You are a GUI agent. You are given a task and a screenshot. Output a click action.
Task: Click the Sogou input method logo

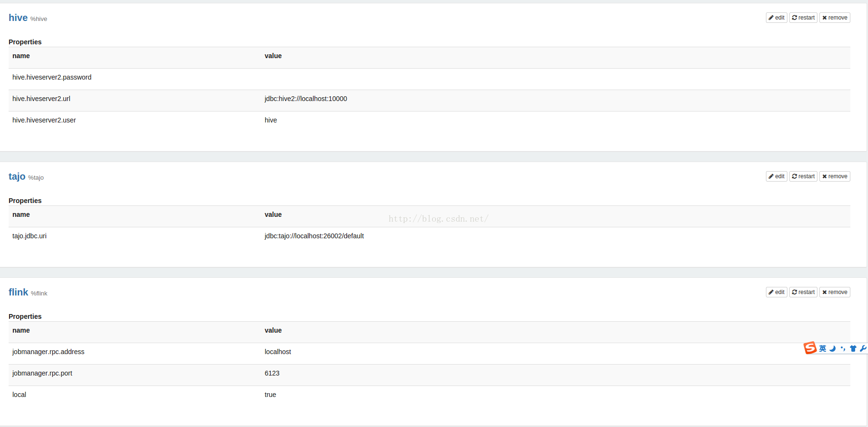(810, 348)
